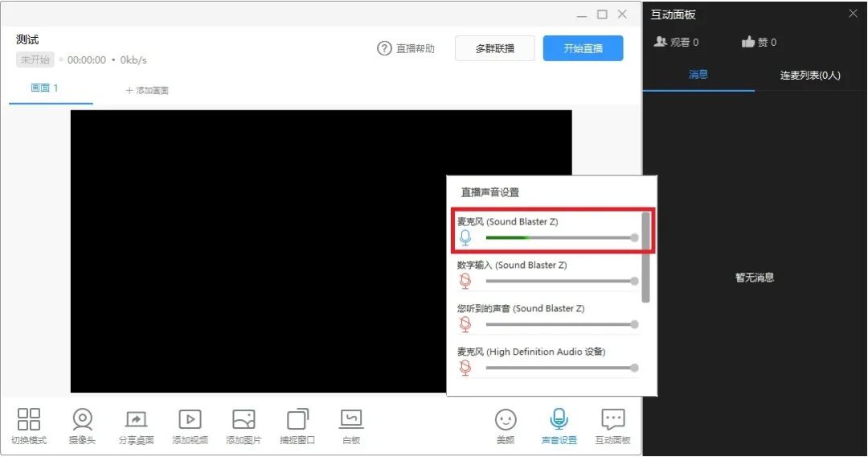Open 多群联播 multi-group broadcast
The image size is (868, 457).
495,48
